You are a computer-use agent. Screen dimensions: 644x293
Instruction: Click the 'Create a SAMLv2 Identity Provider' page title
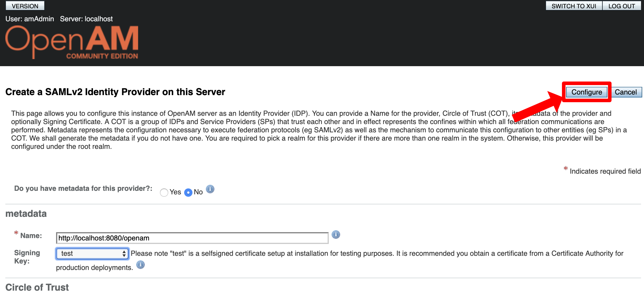click(x=115, y=92)
